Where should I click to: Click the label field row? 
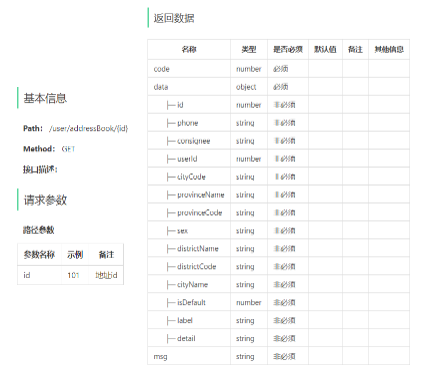pyautogui.click(x=278, y=321)
